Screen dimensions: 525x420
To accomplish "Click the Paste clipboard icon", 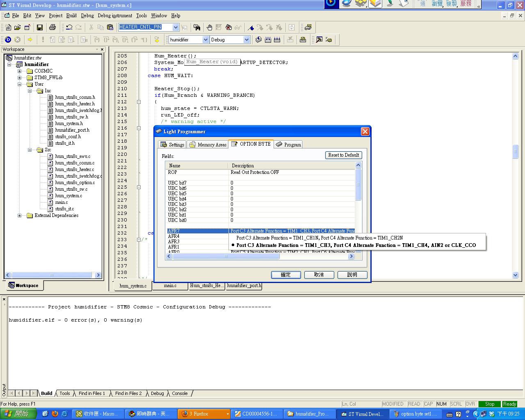I will click(x=110, y=27).
